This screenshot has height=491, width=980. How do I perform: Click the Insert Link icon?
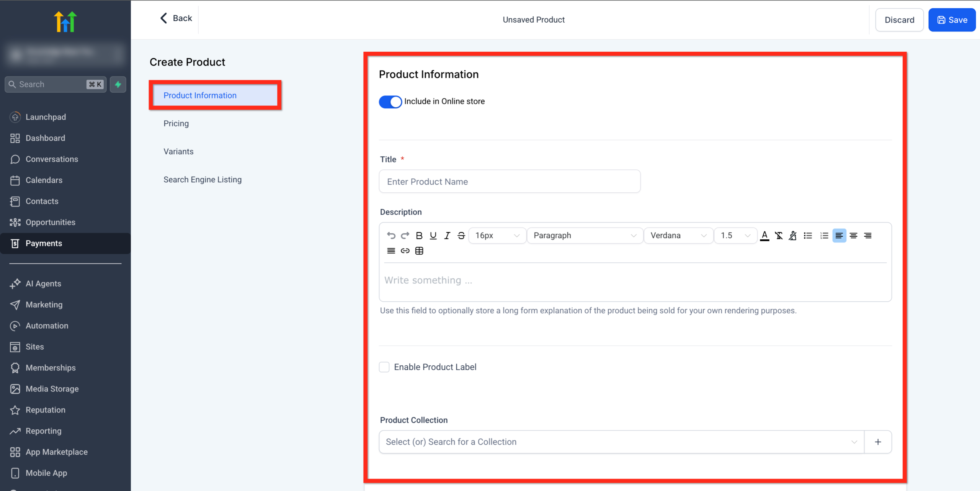coord(405,251)
